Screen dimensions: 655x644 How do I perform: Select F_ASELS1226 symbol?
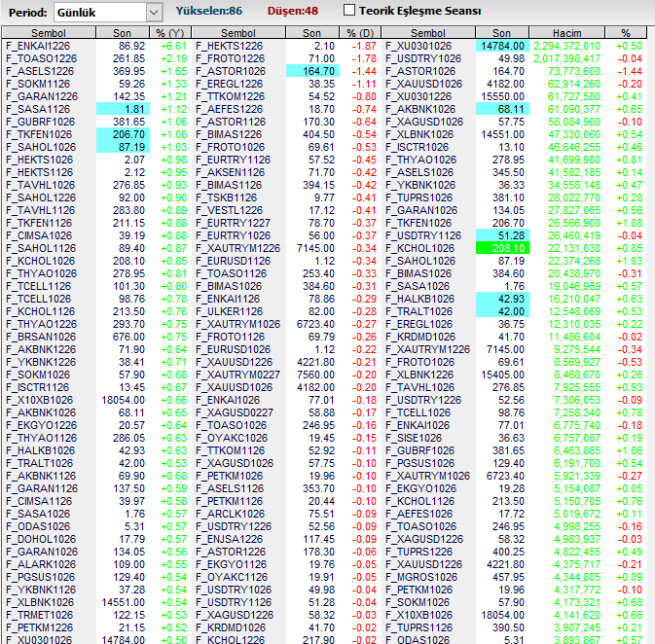tap(40, 71)
